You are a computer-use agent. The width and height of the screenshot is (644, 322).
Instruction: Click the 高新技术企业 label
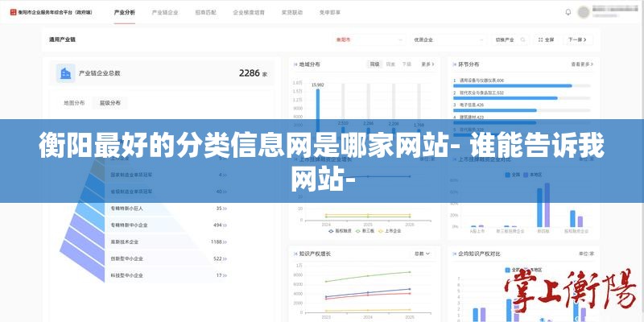(125, 242)
